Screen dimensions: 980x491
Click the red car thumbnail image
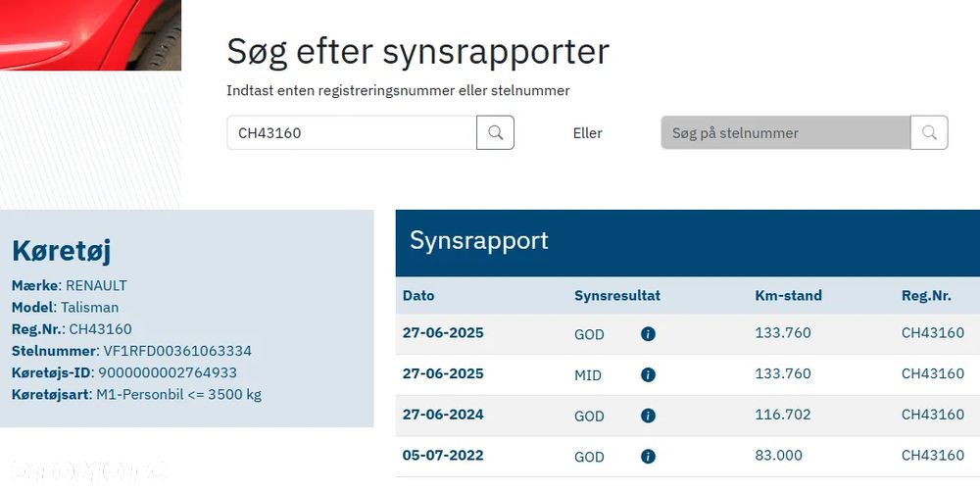pos(90,35)
